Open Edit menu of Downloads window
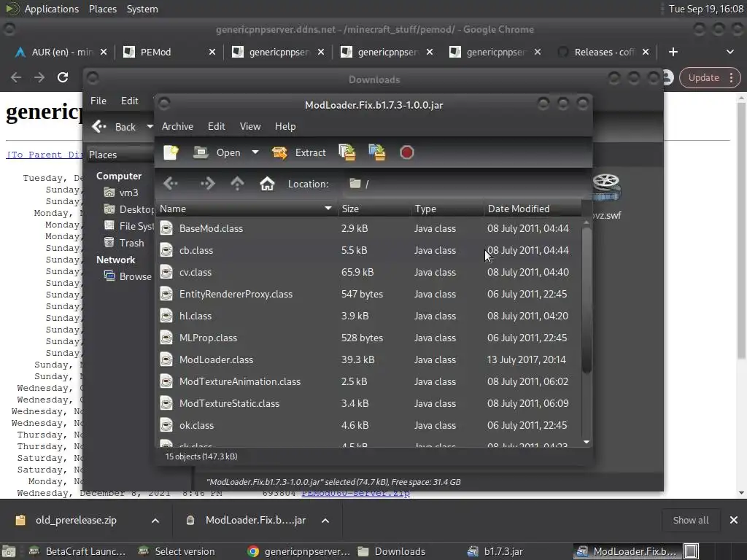 tap(130, 101)
